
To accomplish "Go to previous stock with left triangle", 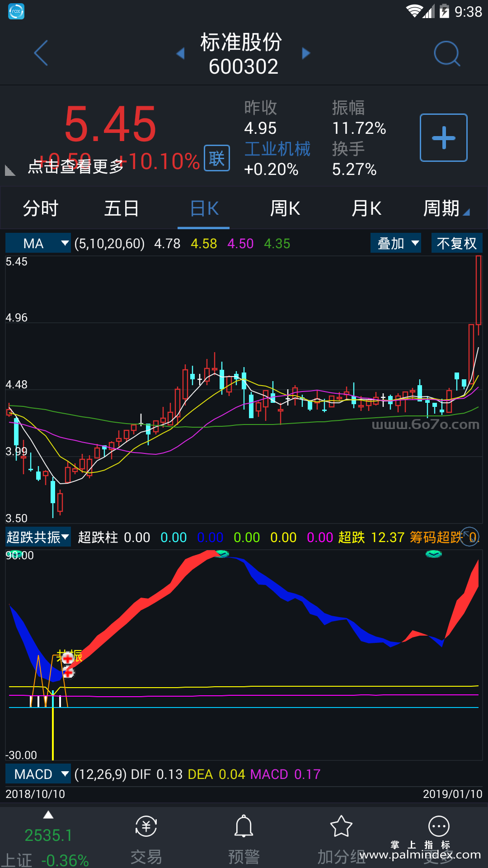I will [x=180, y=53].
